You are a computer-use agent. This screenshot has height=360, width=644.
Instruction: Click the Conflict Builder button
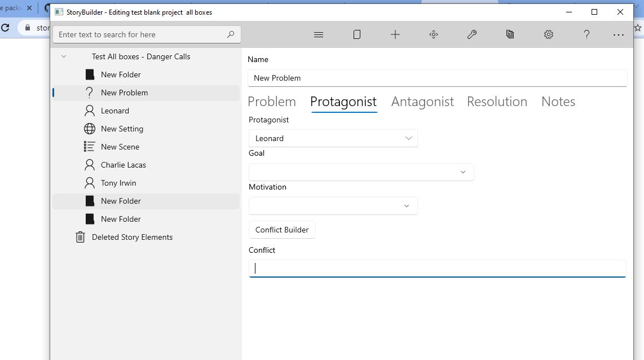click(282, 230)
